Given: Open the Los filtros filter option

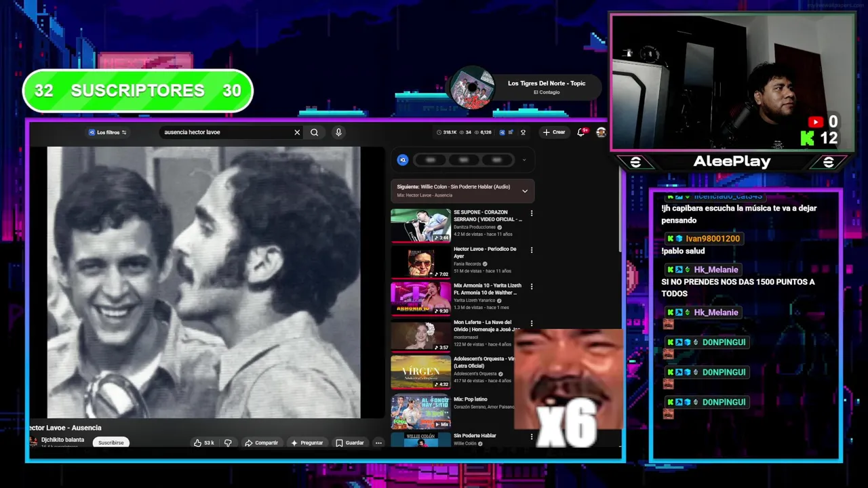Looking at the screenshot, I should 108,132.
